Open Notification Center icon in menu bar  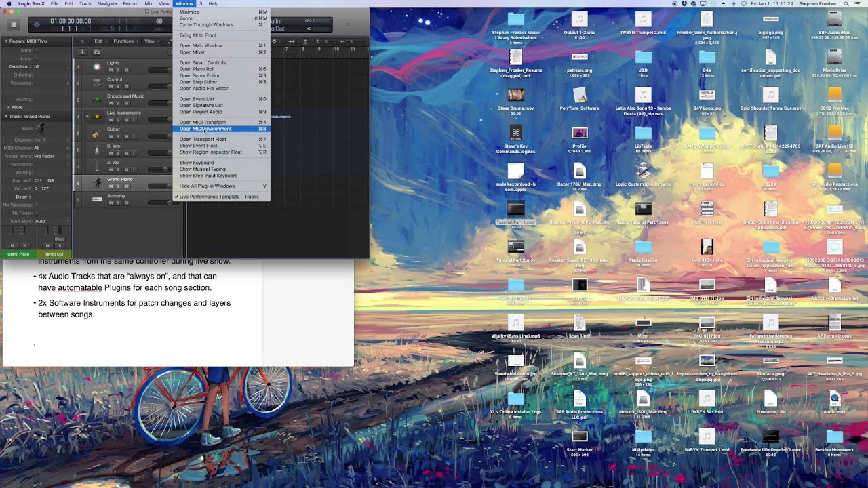pyautogui.click(x=857, y=3)
